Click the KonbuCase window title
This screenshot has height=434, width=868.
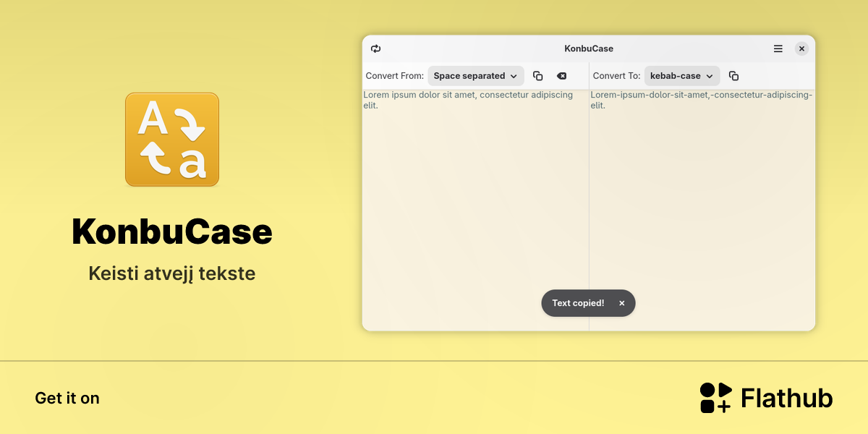tap(589, 49)
